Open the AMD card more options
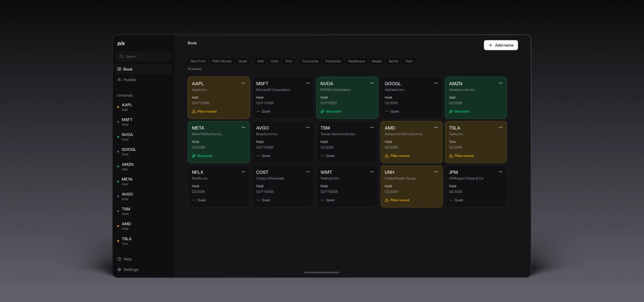The width and height of the screenshot is (644, 302). (x=436, y=127)
